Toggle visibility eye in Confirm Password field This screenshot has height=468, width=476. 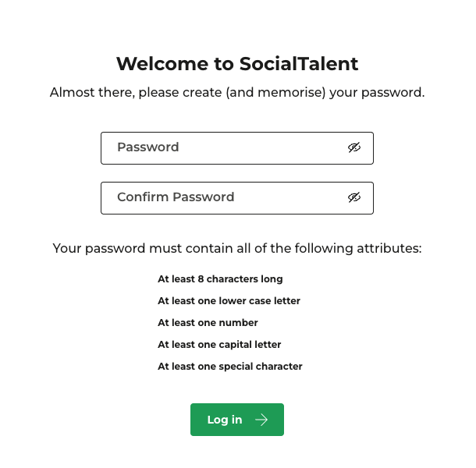tap(354, 197)
